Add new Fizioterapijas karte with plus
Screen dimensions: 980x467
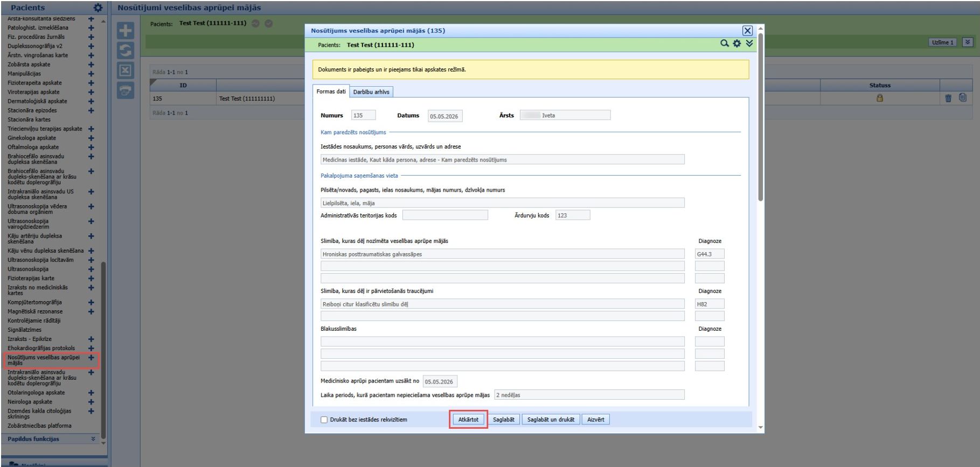coord(91,278)
